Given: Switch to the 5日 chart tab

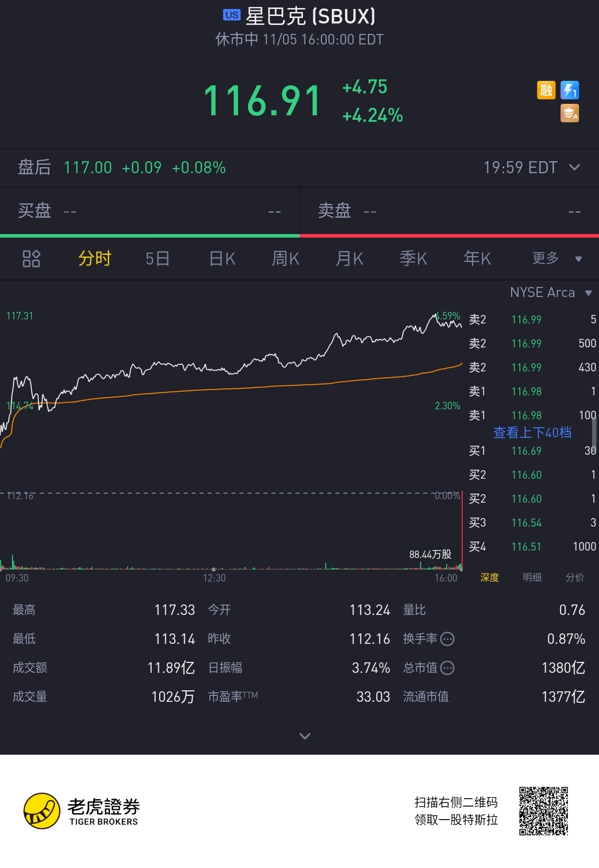Looking at the screenshot, I should pyautogui.click(x=158, y=259).
